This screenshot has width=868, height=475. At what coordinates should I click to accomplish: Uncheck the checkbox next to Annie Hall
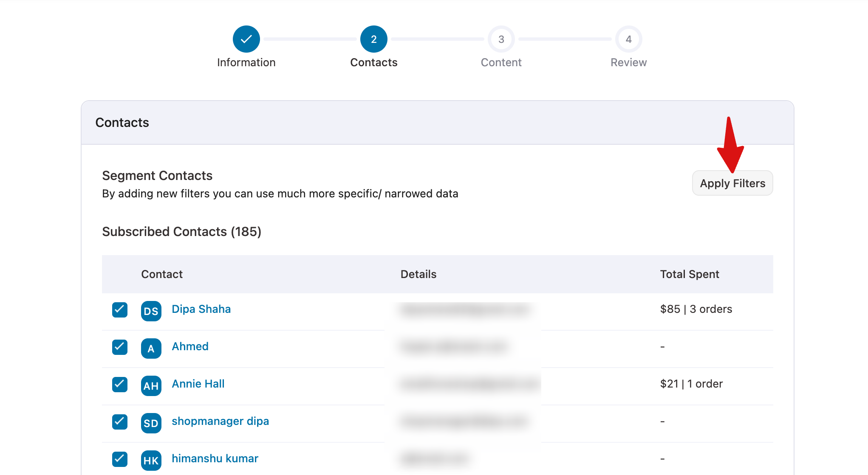pos(119,385)
